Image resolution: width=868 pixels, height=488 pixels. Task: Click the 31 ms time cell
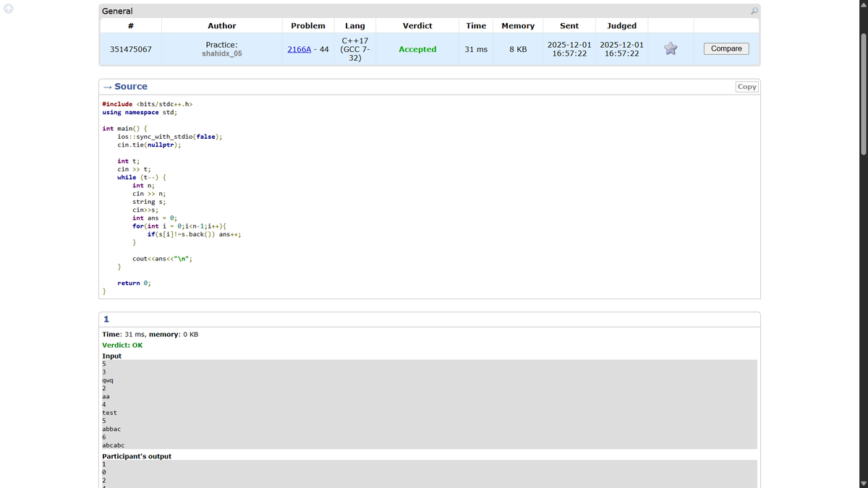tap(476, 49)
